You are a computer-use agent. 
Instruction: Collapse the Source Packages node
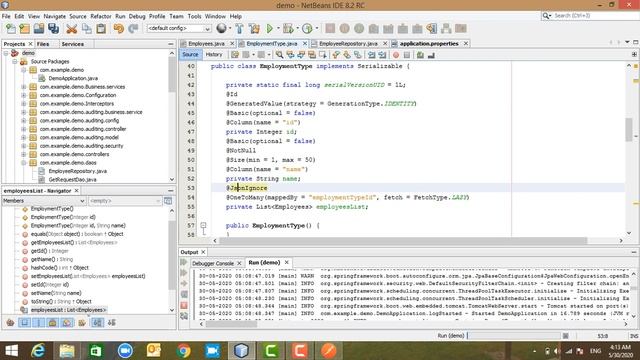pyautogui.click(x=15, y=62)
